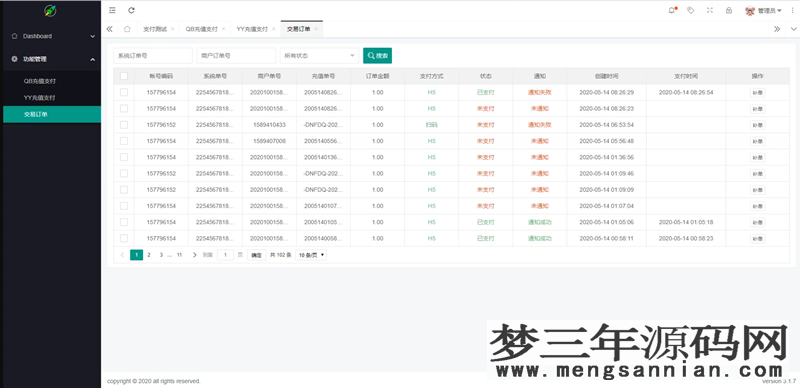Screen dimensions: 800x388
Task: Click the 创建时间 column header
Action: 607,76
